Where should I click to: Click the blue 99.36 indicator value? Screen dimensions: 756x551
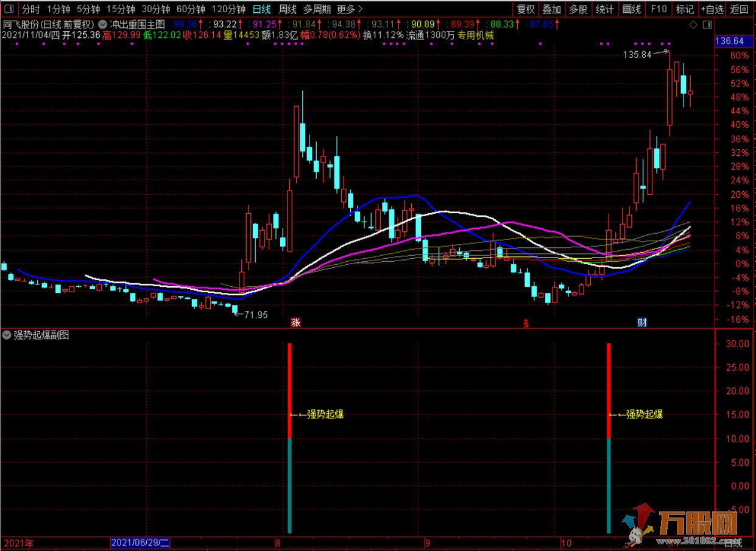coord(186,25)
